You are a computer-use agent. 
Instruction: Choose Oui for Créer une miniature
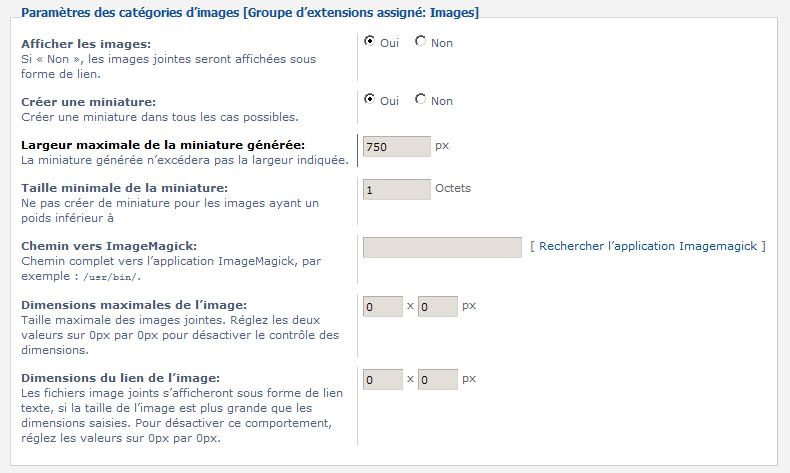pos(370,99)
